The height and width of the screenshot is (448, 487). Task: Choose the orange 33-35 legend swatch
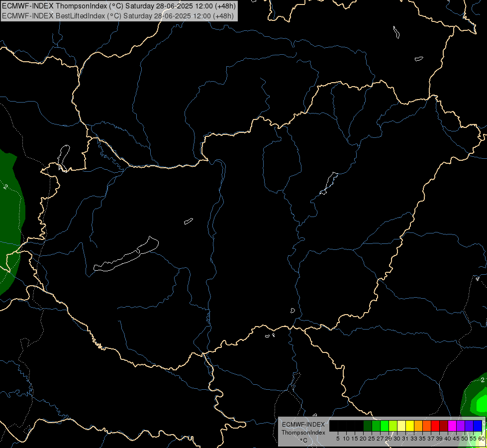pos(418,426)
